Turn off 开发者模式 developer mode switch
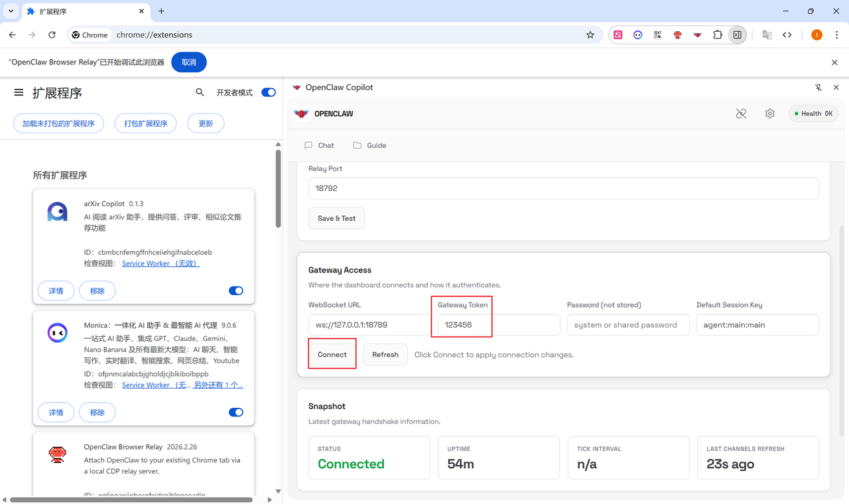 coord(268,93)
